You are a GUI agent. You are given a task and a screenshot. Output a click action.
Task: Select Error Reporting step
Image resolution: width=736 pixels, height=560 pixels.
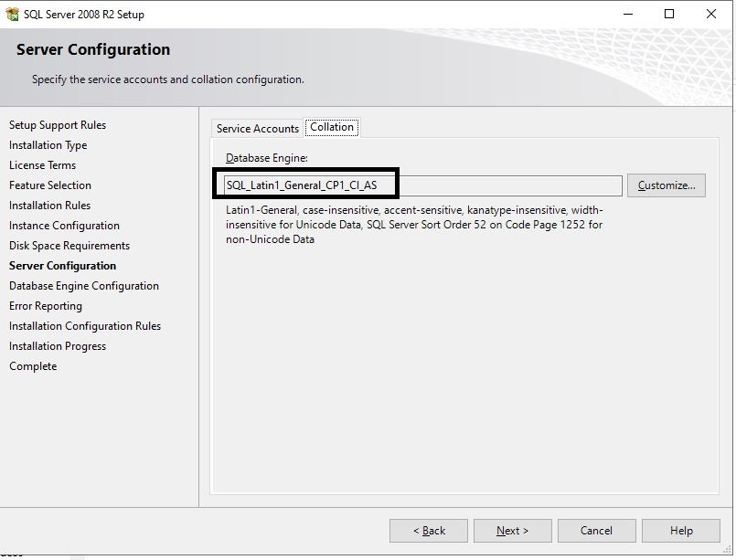click(45, 306)
